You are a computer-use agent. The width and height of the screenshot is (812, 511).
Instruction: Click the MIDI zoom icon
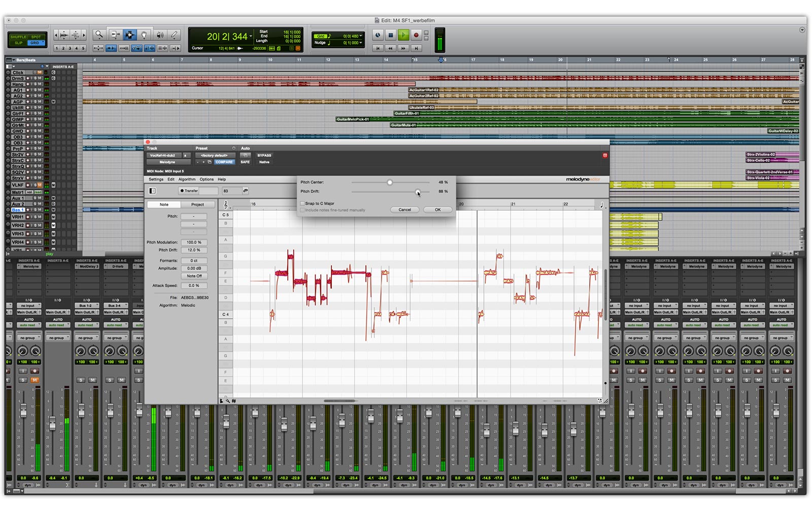click(75, 35)
